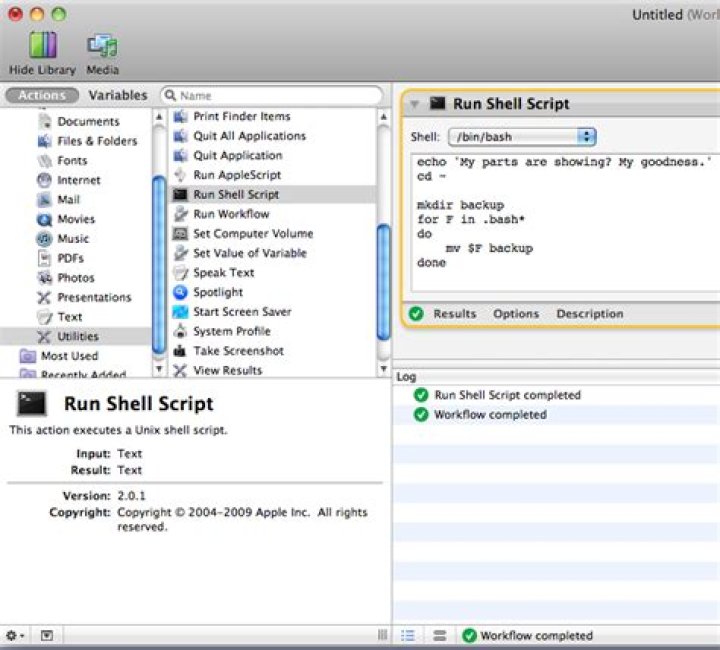Switch to the Variables tab
Image resolution: width=720 pixels, height=650 pixels.
click(x=118, y=95)
